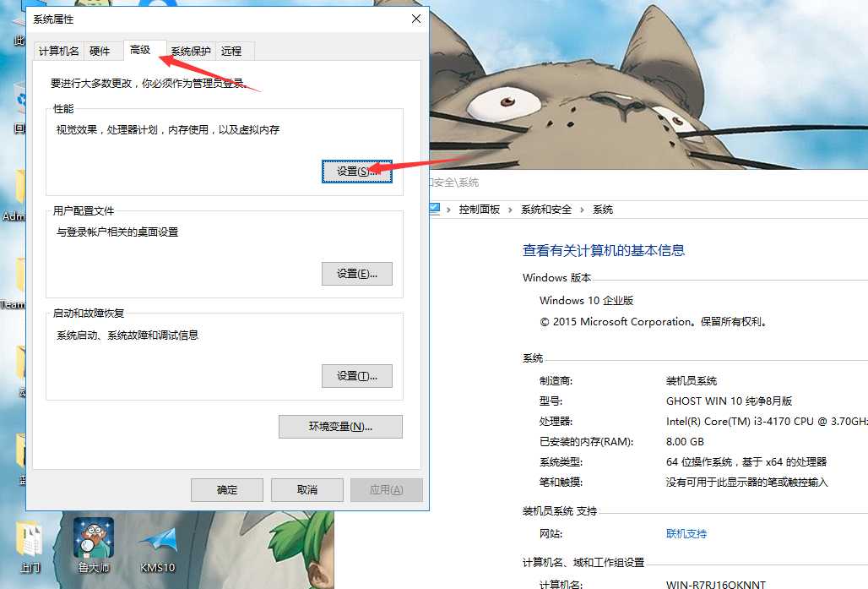Screen dimensions: 868x589
Task: Open performance 设置(S) button
Action: [357, 172]
